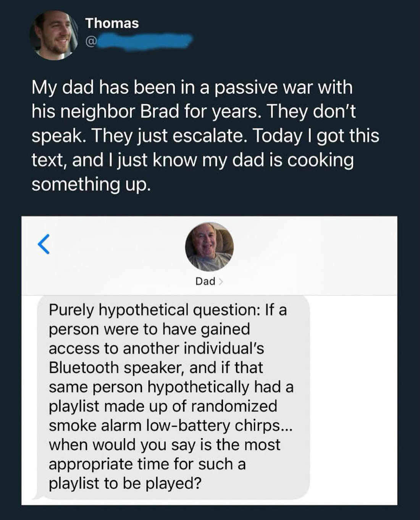Click "something up." at the tweet's end
This screenshot has height=520, width=420.
[91, 184]
